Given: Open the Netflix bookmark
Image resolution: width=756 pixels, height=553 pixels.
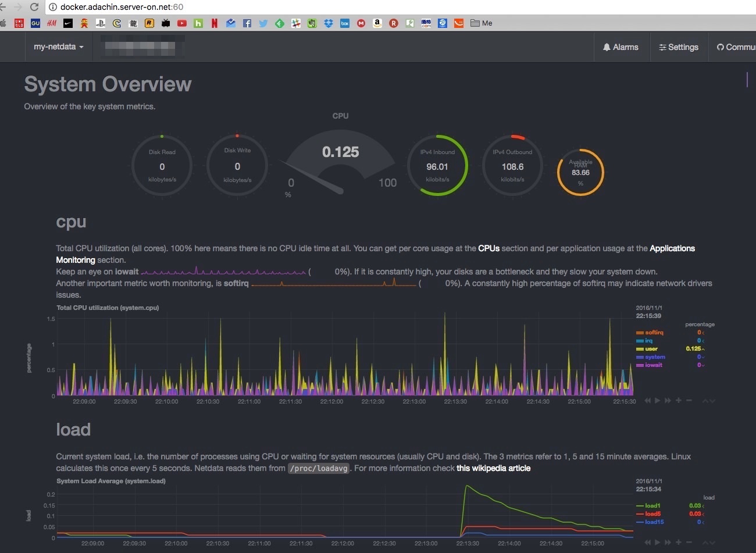Looking at the screenshot, I should pyautogui.click(x=215, y=23).
